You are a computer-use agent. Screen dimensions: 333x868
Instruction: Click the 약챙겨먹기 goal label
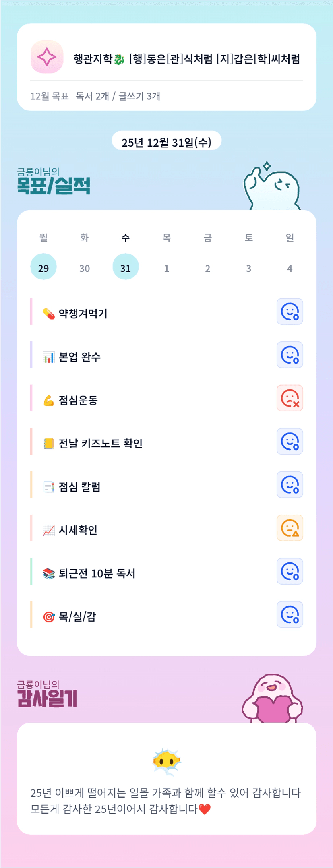[x=83, y=313]
